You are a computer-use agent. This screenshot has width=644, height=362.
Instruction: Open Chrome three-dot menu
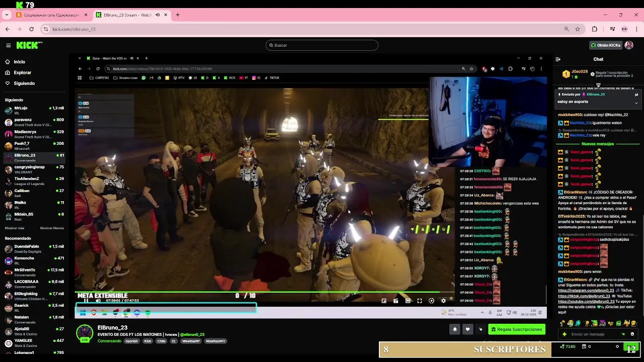pos(636,29)
